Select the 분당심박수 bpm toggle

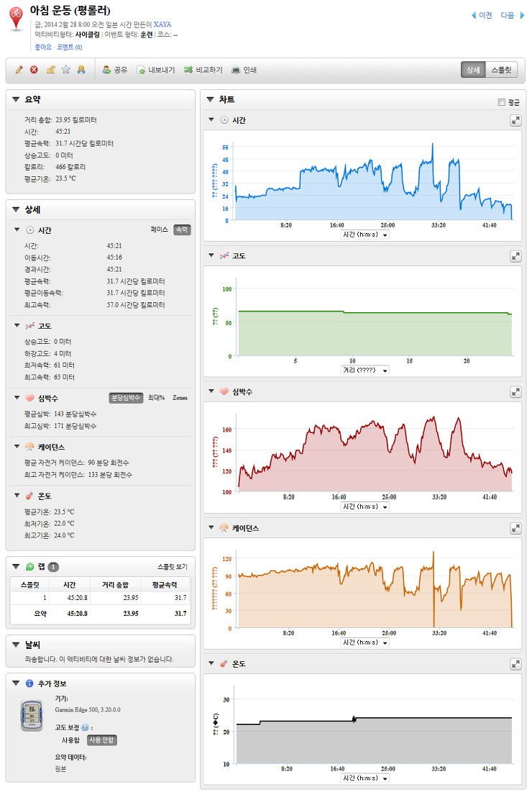[126, 398]
